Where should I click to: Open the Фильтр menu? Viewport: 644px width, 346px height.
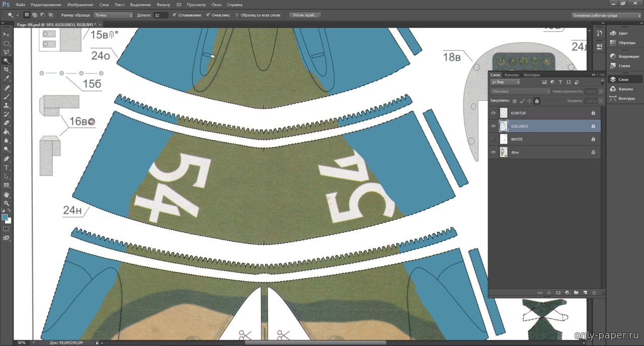pyautogui.click(x=163, y=5)
